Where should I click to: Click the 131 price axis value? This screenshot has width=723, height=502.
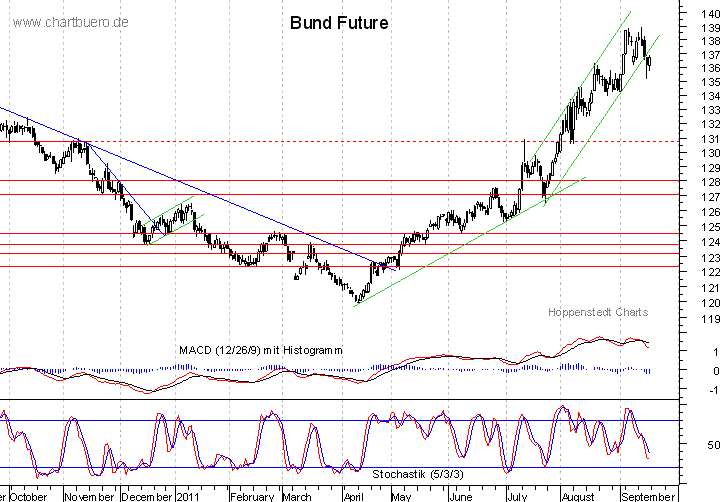(x=711, y=139)
